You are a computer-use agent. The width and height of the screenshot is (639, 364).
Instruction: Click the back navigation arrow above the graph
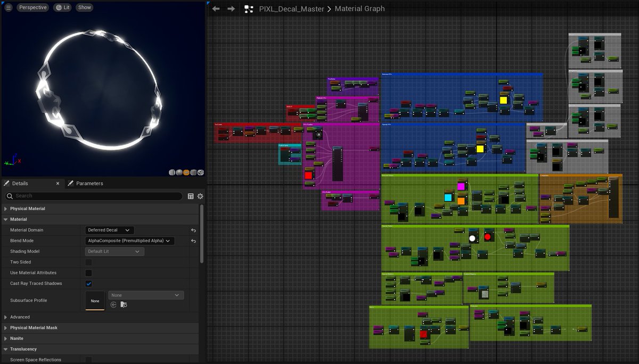point(215,9)
